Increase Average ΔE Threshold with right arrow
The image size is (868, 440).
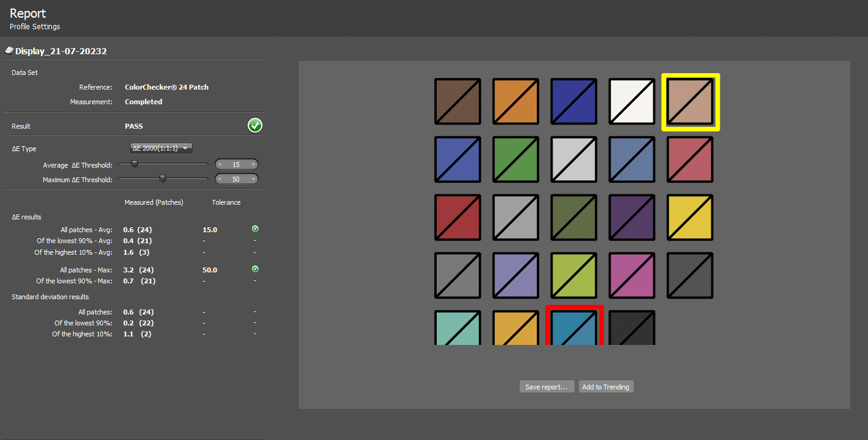[x=253, y=165]
